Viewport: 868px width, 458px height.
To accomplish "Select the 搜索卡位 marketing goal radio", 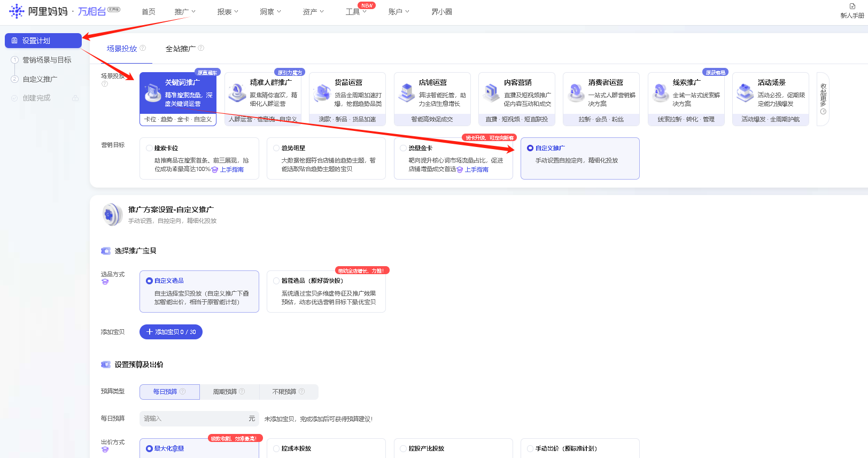I will click(x=149, y=148).
